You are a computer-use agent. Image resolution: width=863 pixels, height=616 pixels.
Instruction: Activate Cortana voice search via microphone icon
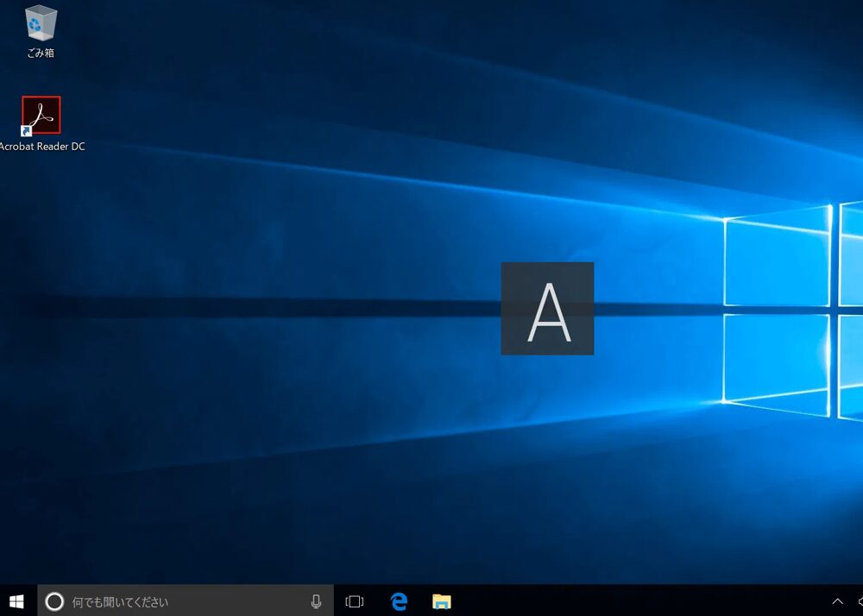click(318, 601)
